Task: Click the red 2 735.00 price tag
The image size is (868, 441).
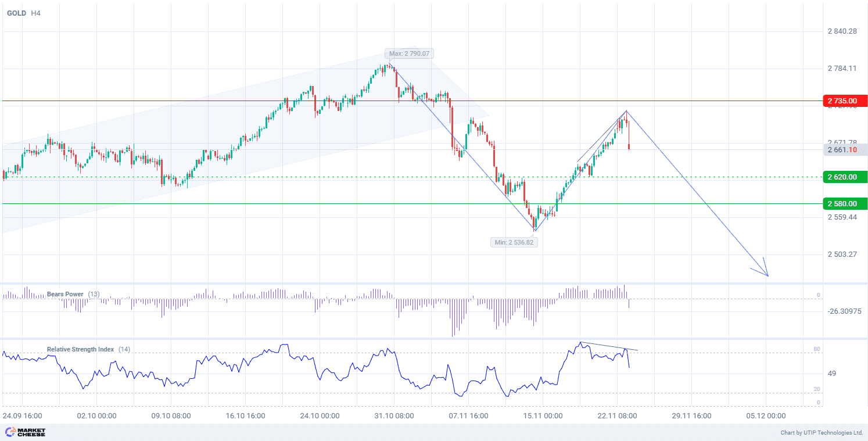Action: [x=845, y=101]
